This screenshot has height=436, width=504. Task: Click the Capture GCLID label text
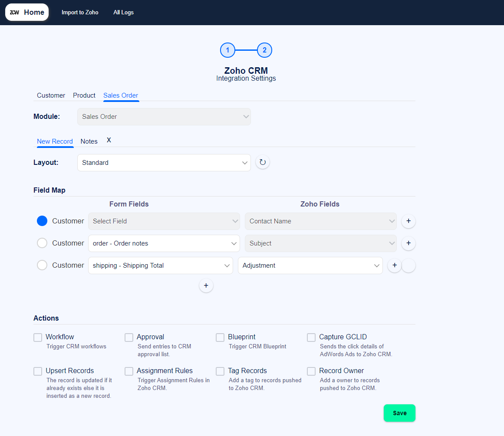pyautogui.click(x=343, y=337)
